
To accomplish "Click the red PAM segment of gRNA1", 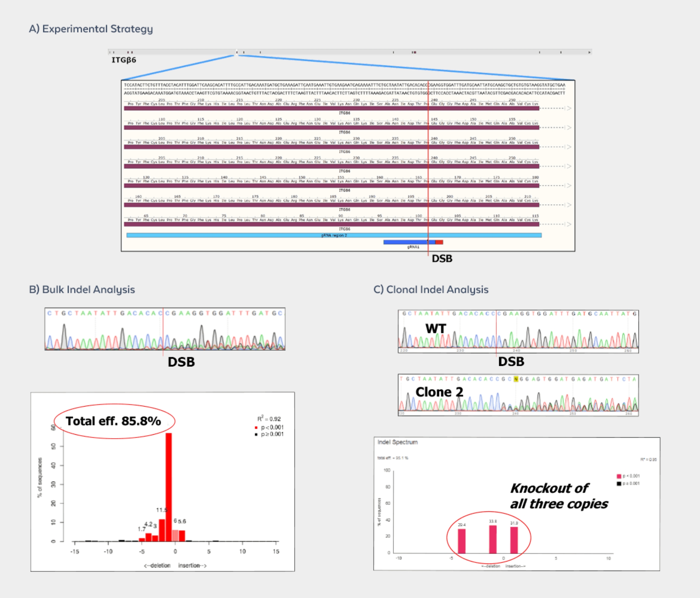I will click(x=439, y=242).
